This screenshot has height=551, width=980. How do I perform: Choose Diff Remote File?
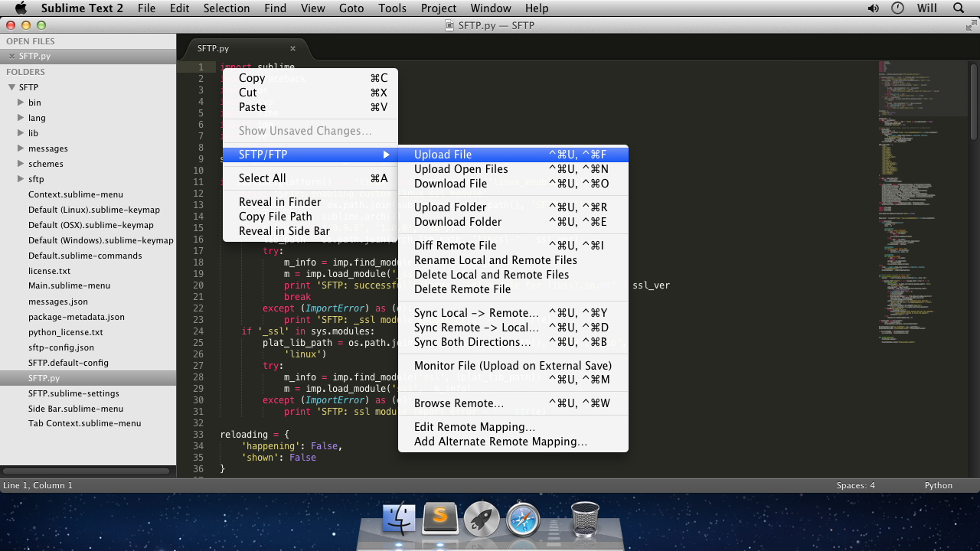pos(513,246)
